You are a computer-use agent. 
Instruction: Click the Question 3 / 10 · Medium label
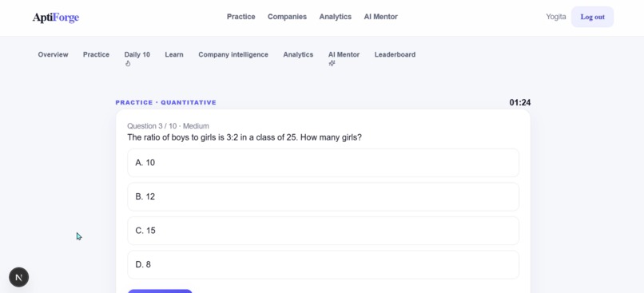tap(168, 126)
